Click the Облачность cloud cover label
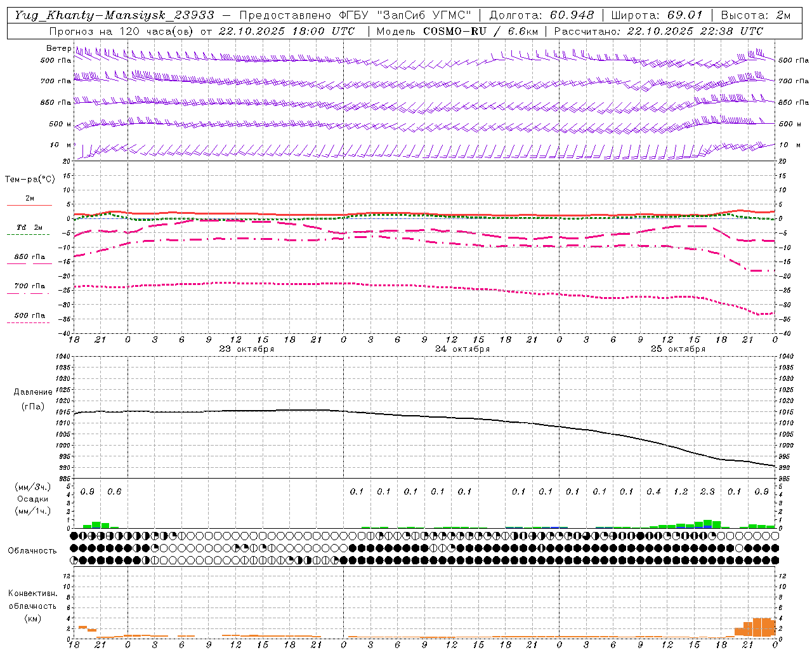Viewport: 812px width, 650px height. (32, 550)
